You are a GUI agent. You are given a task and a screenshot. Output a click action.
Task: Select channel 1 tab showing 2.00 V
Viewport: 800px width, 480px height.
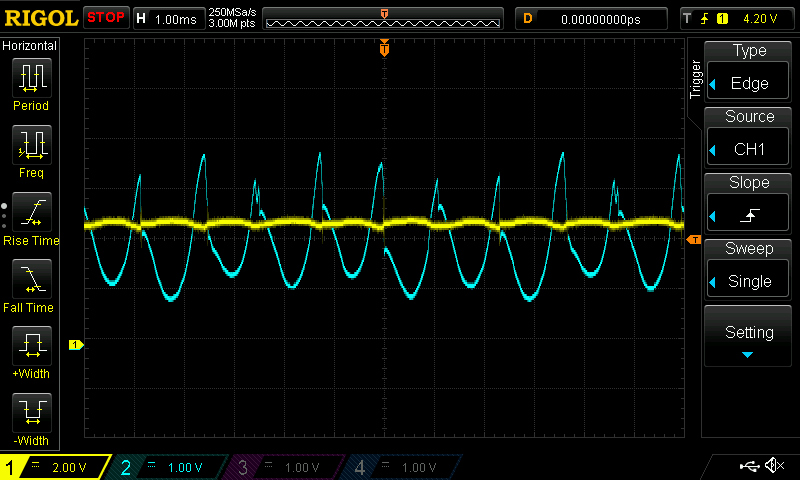(x=55, y=467)
